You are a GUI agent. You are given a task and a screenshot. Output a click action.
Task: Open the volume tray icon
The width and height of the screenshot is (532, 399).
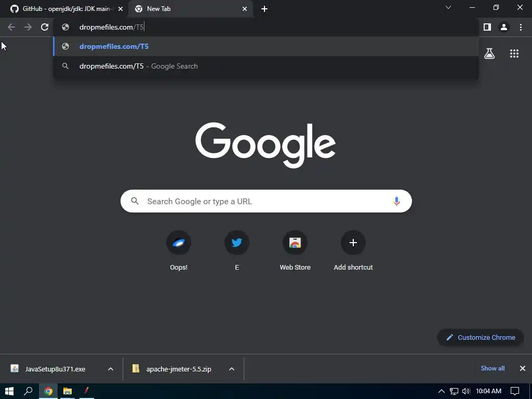coord(466,391)
